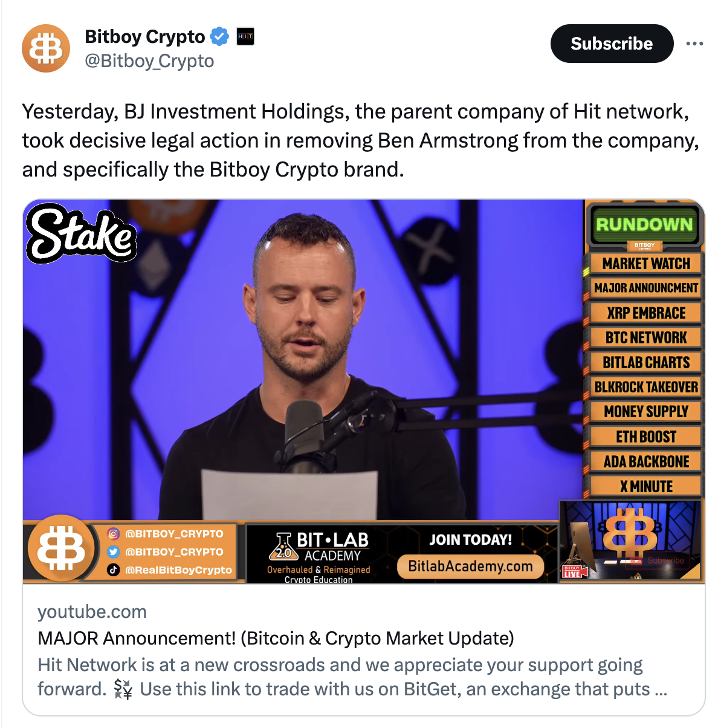Click the Stake logo in the video
Screen dimensions: 718x728
click(81, 234)
